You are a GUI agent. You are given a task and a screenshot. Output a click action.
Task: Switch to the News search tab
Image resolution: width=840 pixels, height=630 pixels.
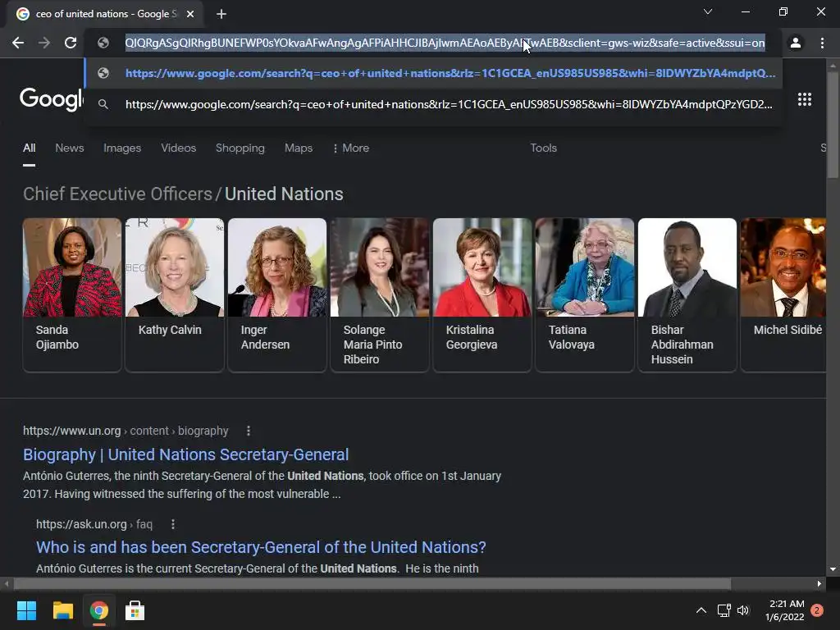pos(70,148)
